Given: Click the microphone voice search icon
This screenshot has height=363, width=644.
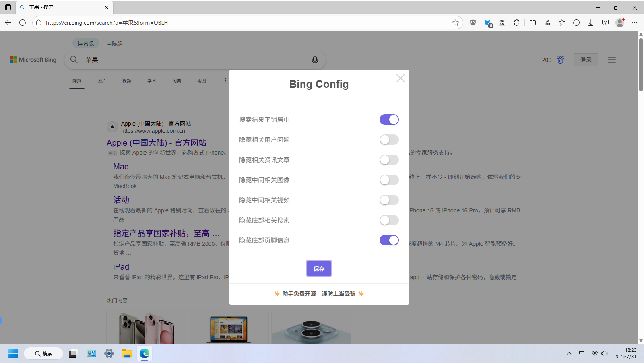Looking at the screenshot, I should coord(315,60).
